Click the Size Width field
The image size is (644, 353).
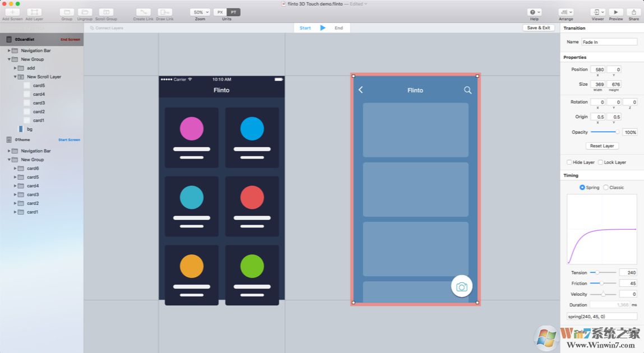(599, 84)
